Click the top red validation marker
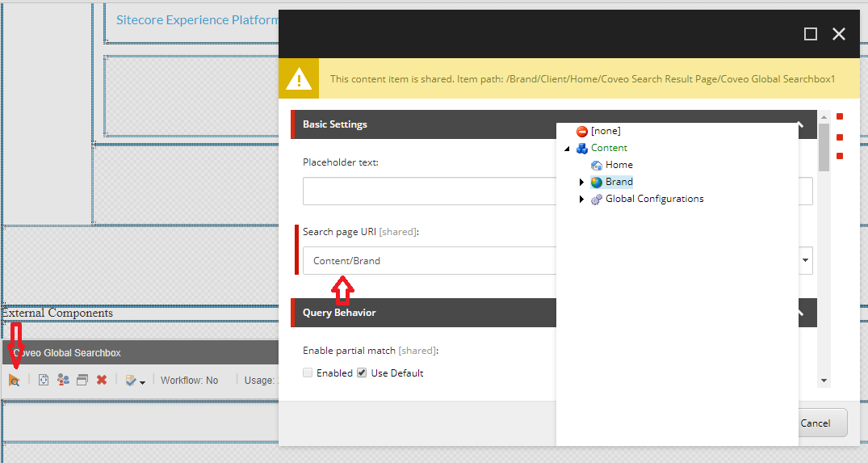 tap(840, 116)
